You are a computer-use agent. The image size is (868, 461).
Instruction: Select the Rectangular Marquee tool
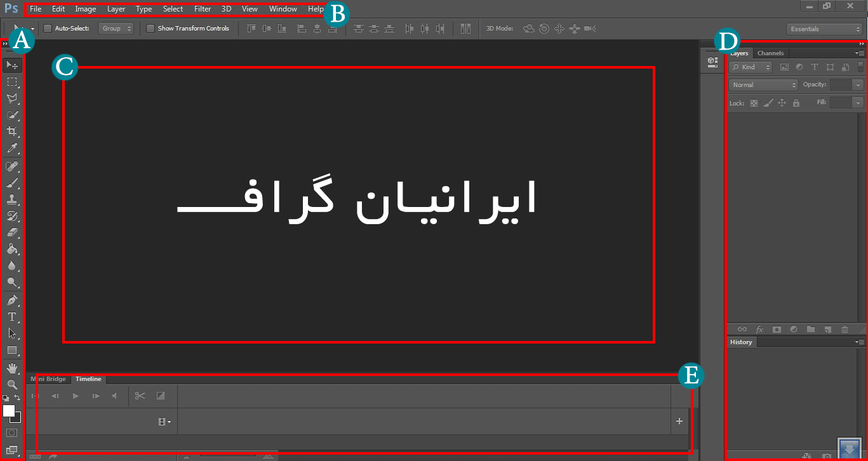(x=12, y=82)
